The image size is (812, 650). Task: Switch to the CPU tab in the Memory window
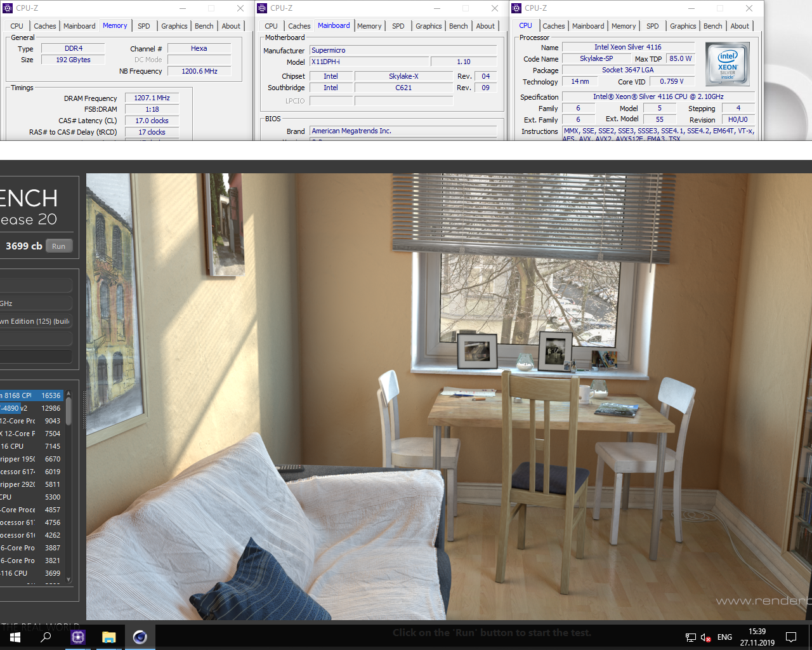[17, 26]
